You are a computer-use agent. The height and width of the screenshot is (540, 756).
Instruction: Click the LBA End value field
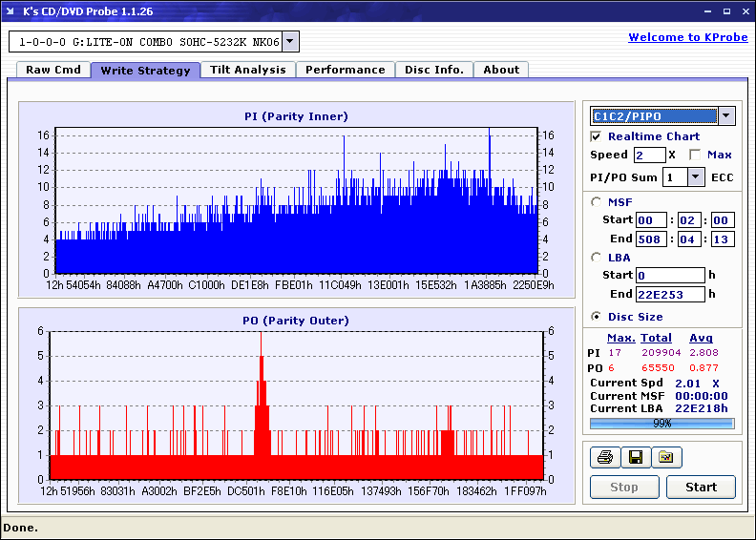point(669,294)
